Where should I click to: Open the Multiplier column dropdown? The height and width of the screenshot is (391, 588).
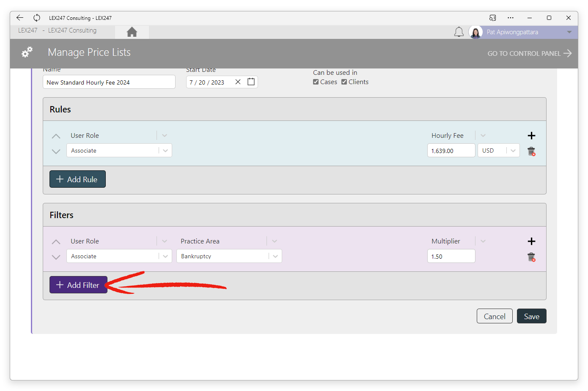click(483, 241)
